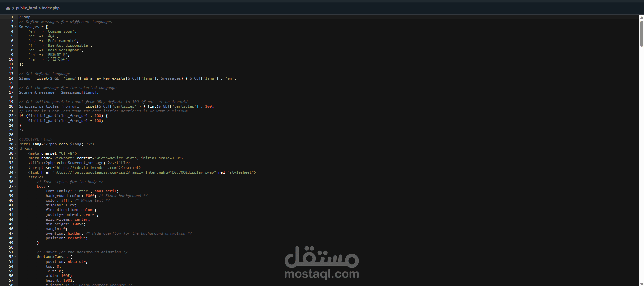This screenshot has height=286, width=644.
Task: Click line number 14 in the gutter
Action: (11, 78)
